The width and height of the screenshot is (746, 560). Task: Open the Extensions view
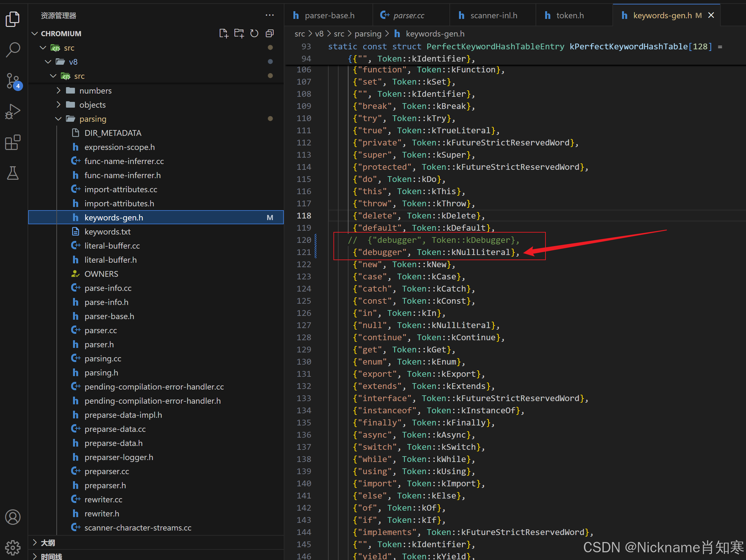pyautogui.click(x=13, y=142)
